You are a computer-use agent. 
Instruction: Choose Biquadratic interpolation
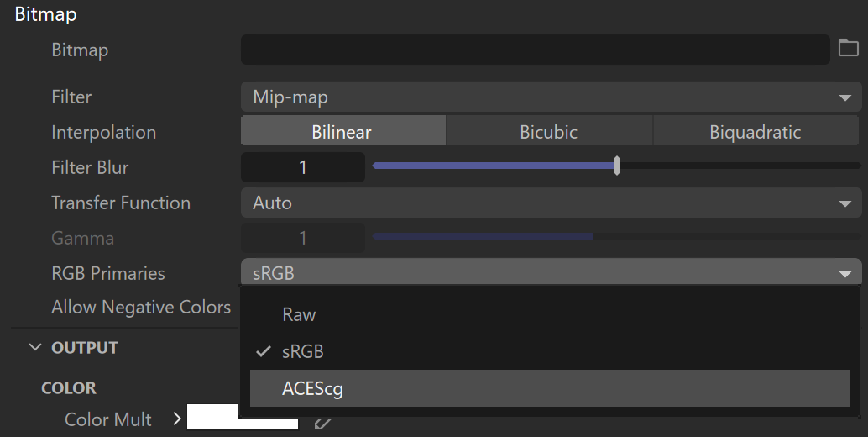click(755, 132)
